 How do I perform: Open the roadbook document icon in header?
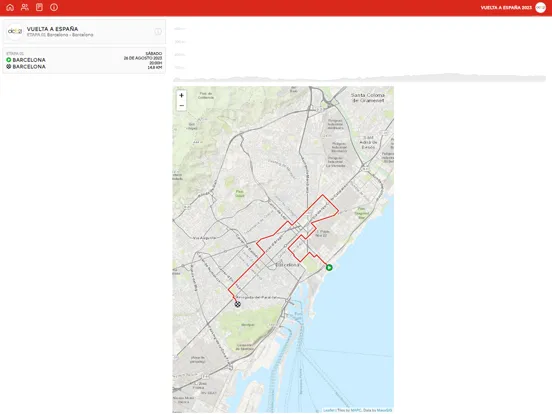(39, 7)
